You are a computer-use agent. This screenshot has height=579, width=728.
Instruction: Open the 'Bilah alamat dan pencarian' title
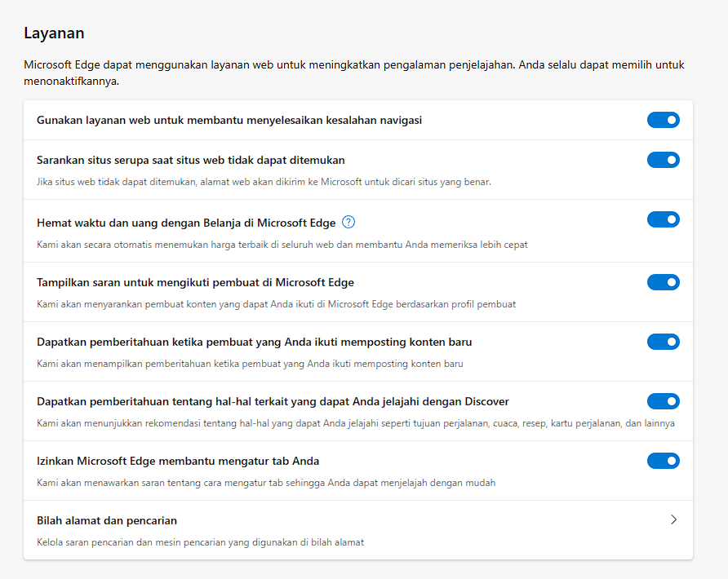coord(107,520)
